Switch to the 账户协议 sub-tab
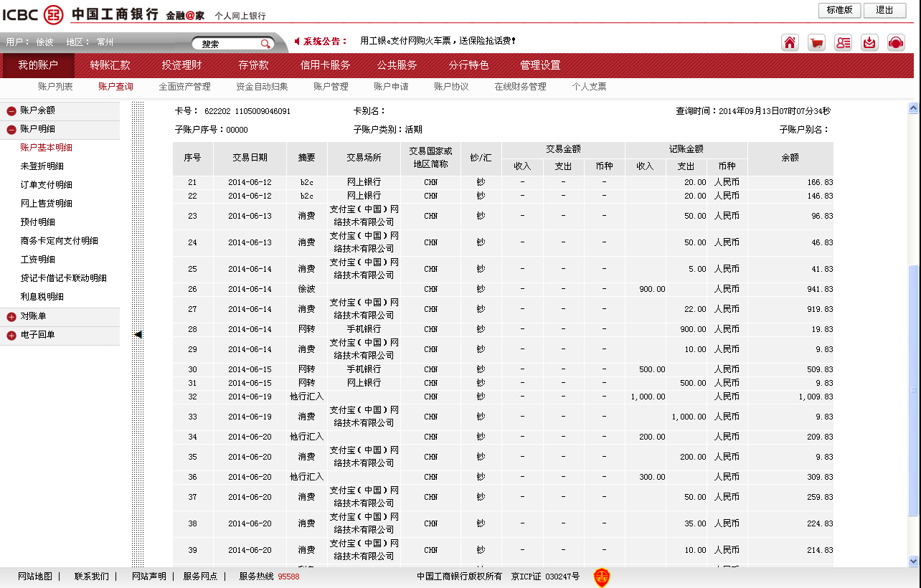This screenshot has width=921, height=588. coord(451,87)
